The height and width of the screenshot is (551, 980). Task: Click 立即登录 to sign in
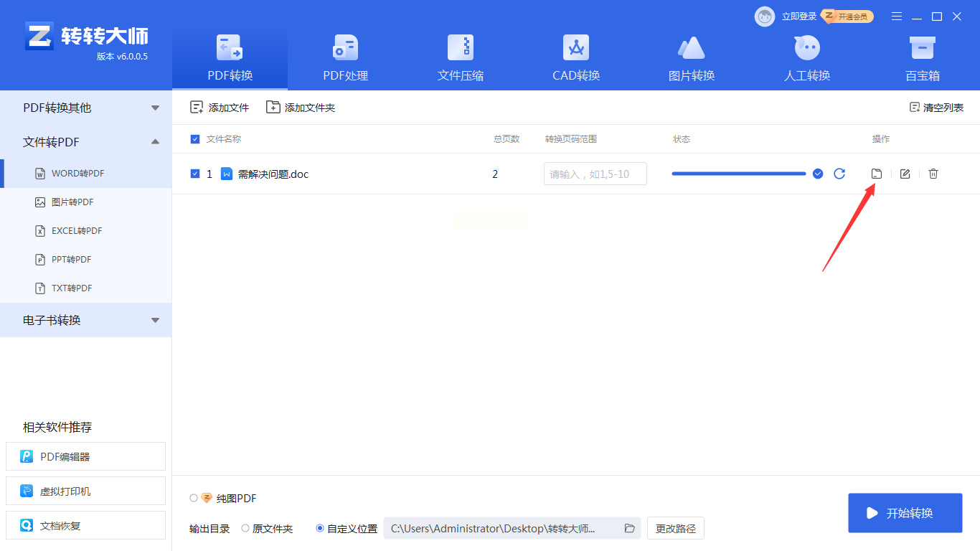(799, 17)
